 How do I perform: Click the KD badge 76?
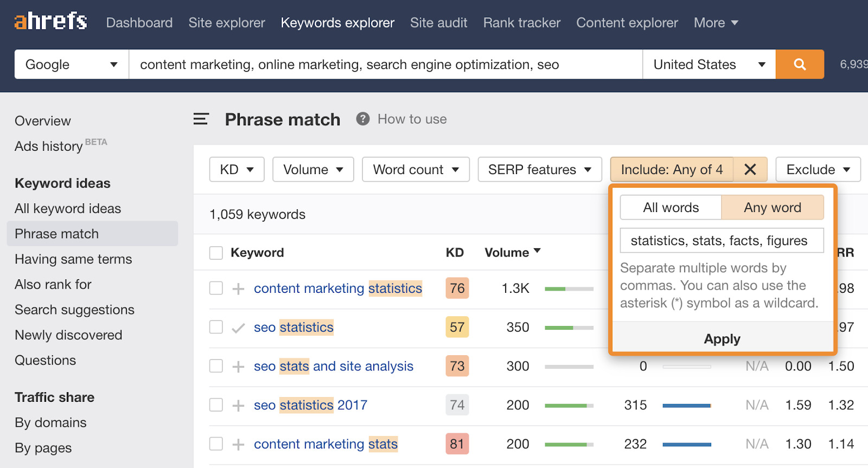pos(457,289)
